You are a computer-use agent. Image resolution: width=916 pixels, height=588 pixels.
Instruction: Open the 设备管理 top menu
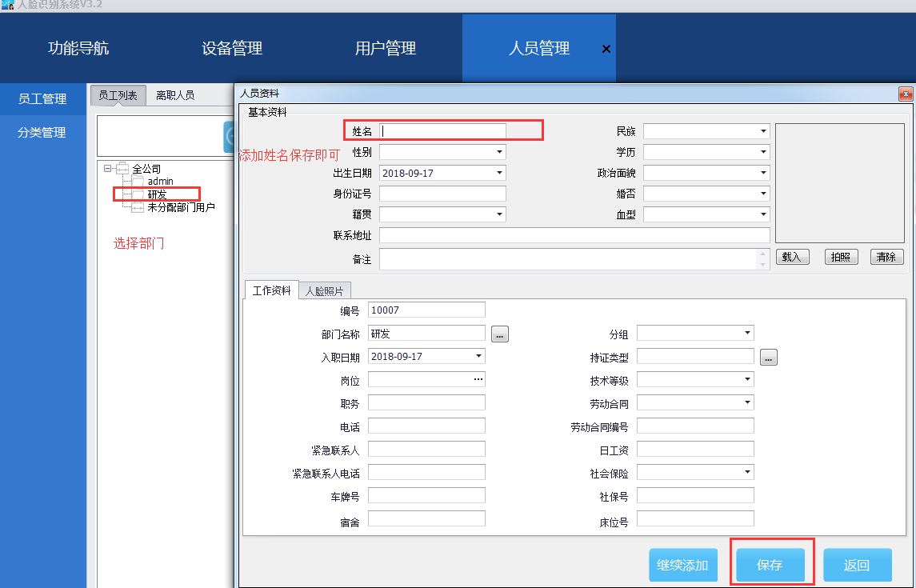point(232,48)
